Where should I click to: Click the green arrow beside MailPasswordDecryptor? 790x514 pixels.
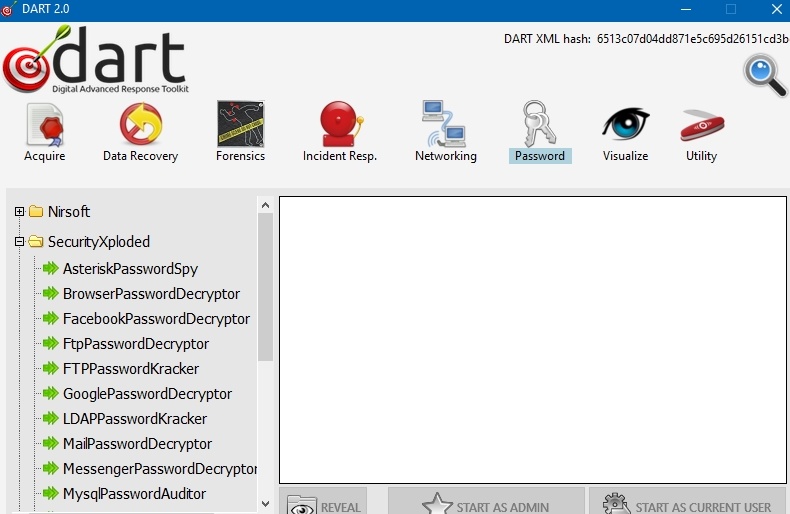50,443
